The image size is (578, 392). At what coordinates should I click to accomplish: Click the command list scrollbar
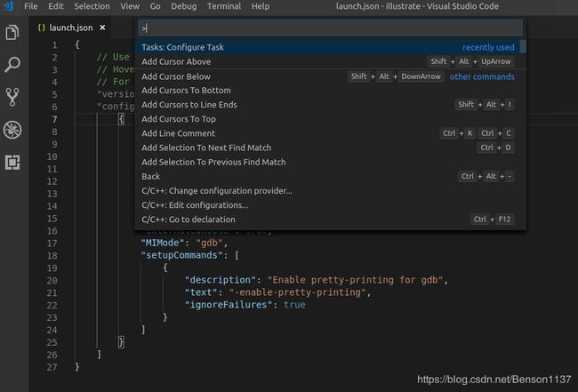point(523,47)
